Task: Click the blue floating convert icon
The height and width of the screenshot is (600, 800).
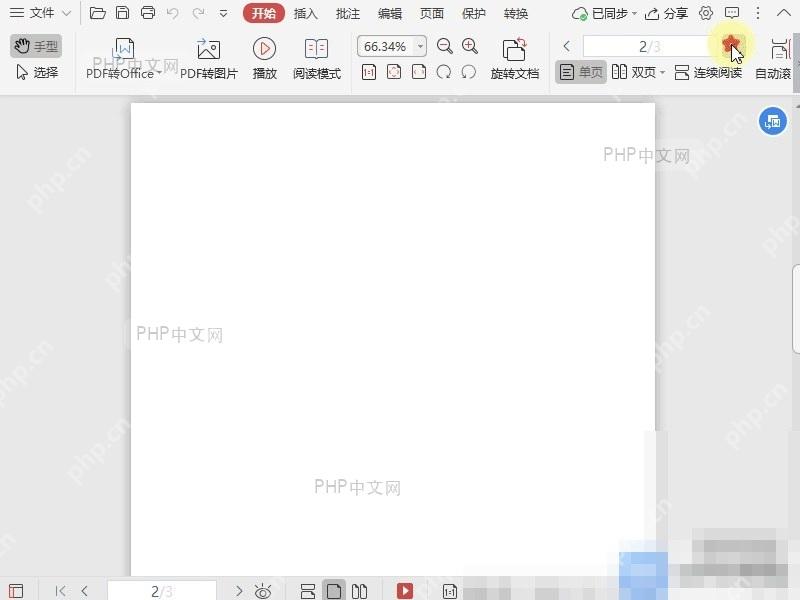Action: pyautogui.click(x=772, y=121)
